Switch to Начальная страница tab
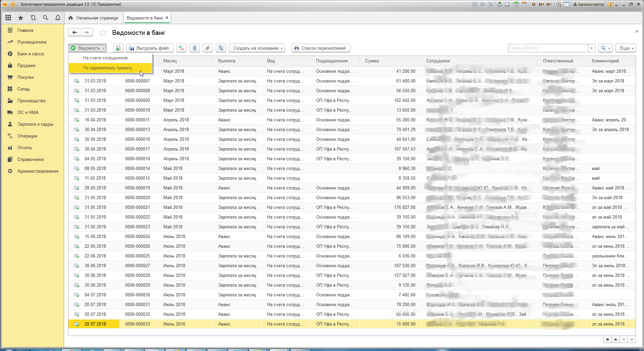Viewport: 644px width, 351px height. click(x=93, y=18)
